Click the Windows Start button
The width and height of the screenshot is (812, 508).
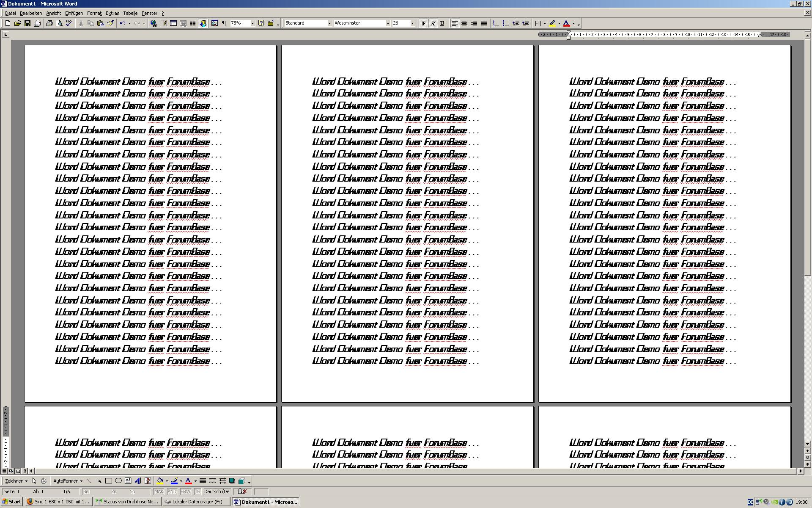[11, 502]
